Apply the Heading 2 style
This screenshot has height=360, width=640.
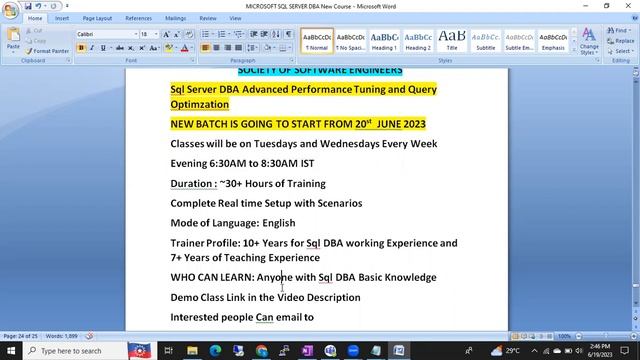(x=418, y=40)
